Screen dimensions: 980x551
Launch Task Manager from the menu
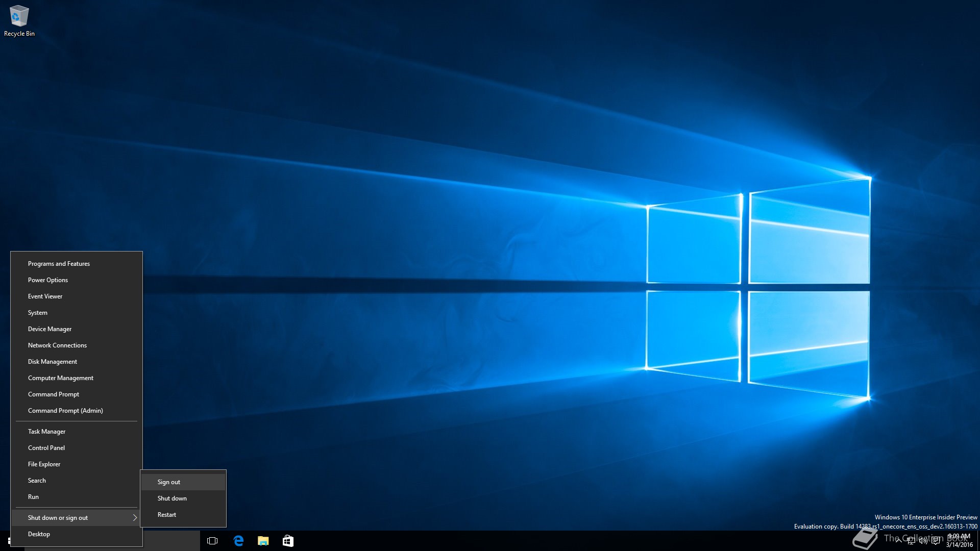[x=77, y=432]
